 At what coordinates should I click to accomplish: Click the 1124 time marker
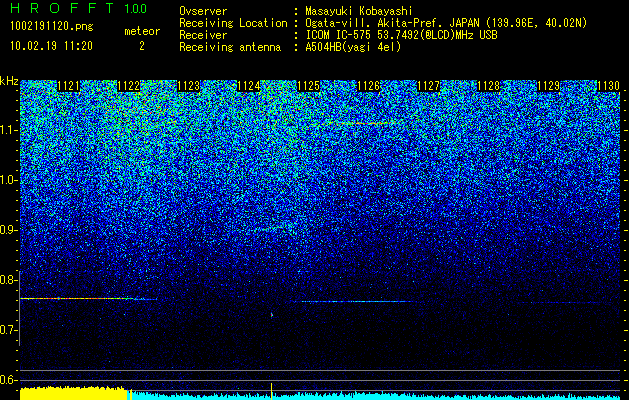click(x=249, y=86)
